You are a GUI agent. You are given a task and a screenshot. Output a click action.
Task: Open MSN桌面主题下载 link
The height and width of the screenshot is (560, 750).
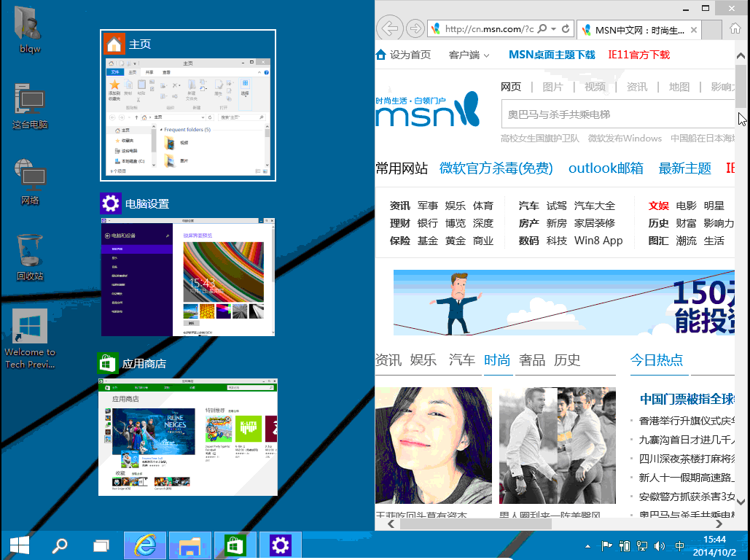(x=552, y=55)
